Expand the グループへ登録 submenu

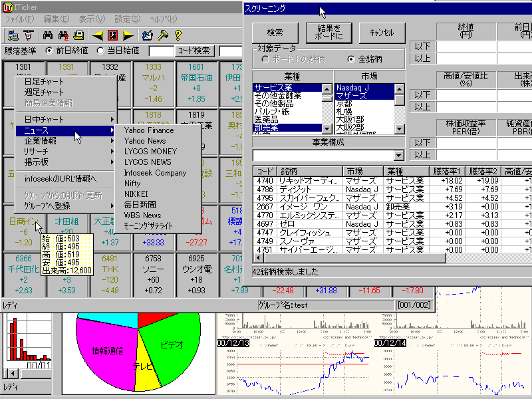(x=66, y=206)
